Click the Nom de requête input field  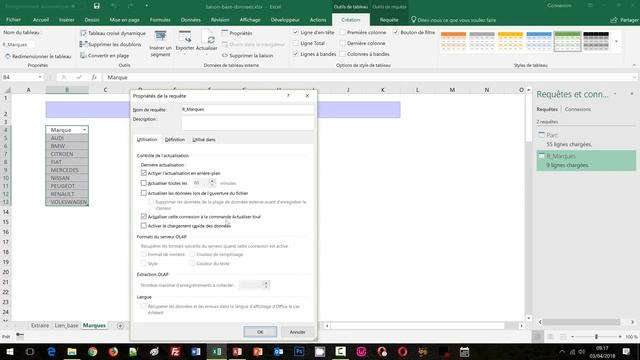pos(247,109)
